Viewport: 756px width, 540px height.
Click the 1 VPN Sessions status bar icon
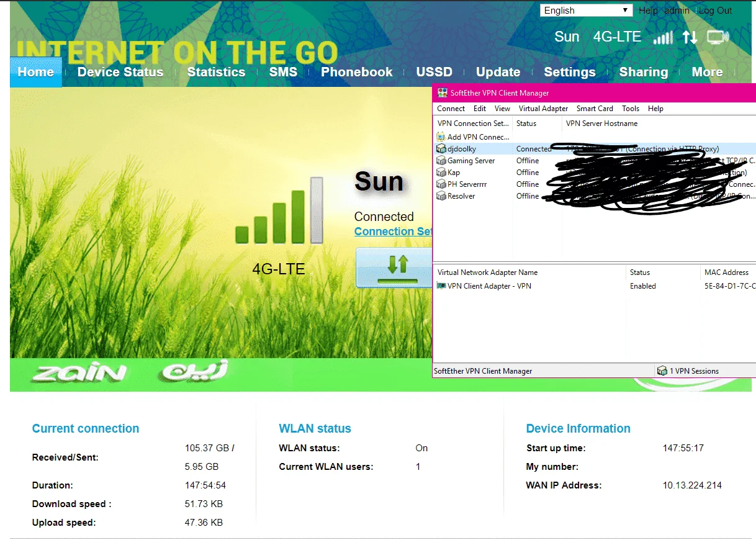(x=662, y=371)
